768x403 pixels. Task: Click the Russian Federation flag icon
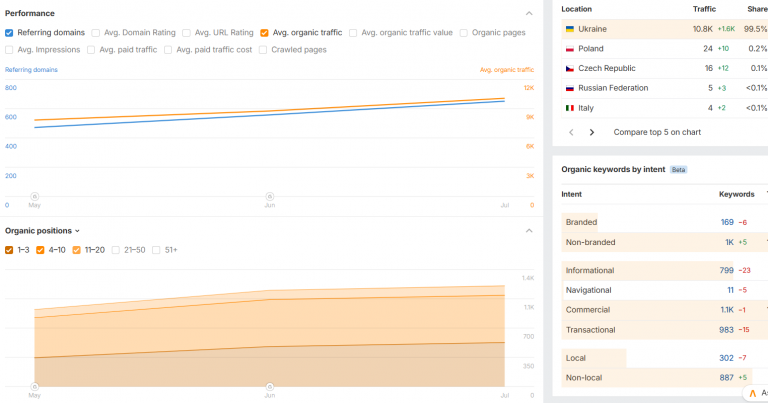[x=570, y=88]
